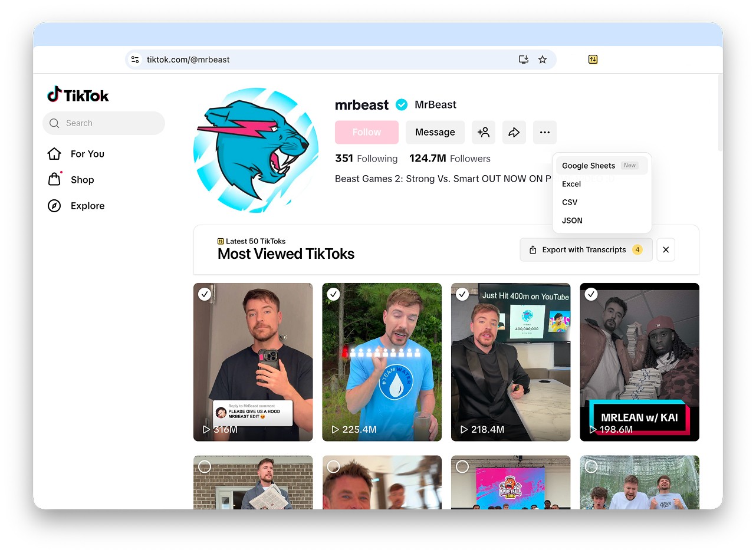Open the 124.7M Followers list
This screenshot has height=553, width=756.
(x=450, y=159)
